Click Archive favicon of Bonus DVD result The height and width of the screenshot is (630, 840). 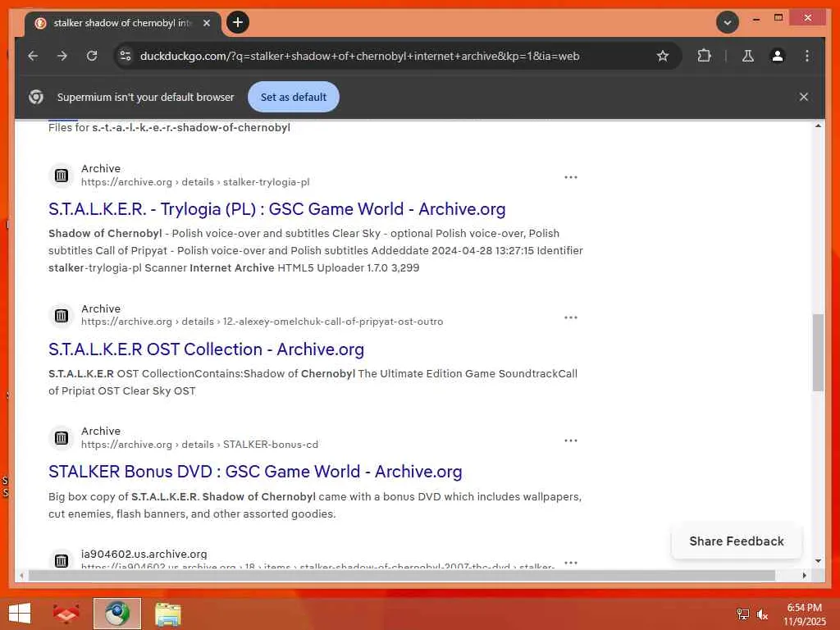click(x=62, y=438)
